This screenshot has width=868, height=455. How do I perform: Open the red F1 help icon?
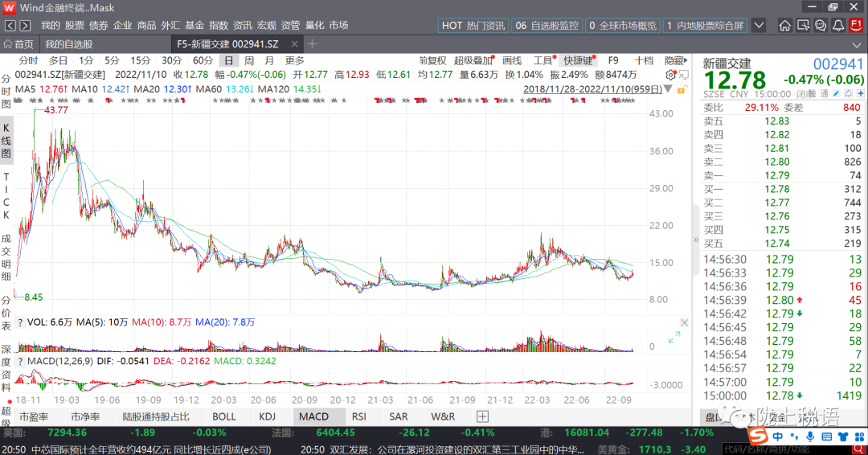(856, 26)
